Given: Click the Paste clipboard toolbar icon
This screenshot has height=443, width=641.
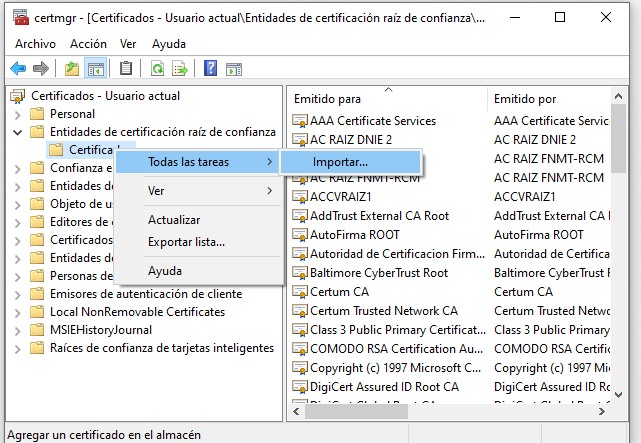Looking at the screenshot, I should click(126, 68).
